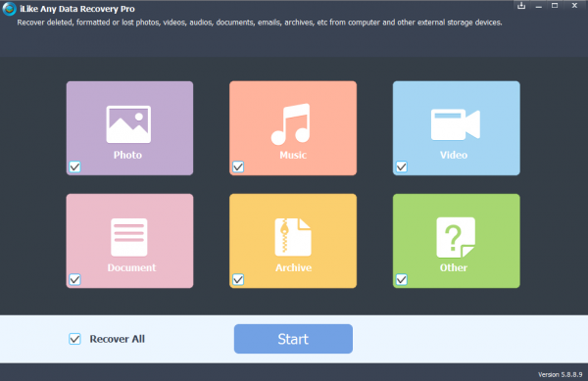Toggle the Recover All checkbox
This screenshot has width=588, height=381.
(x=75, y=339)
